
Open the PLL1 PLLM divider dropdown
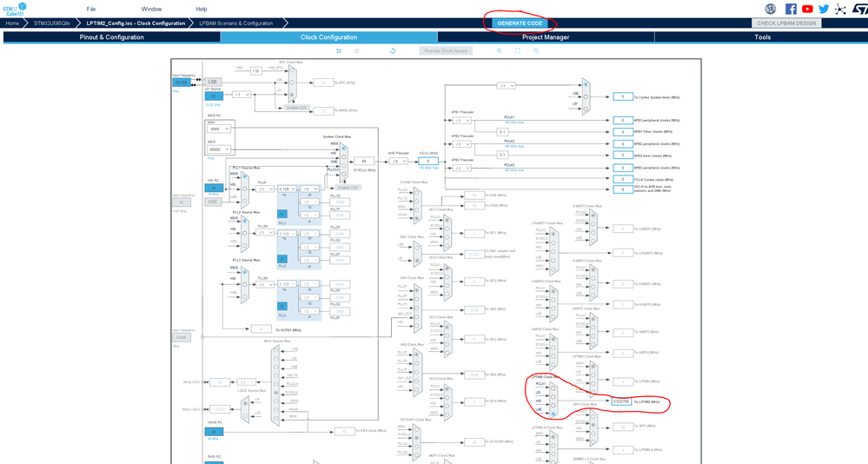point(265,189)
